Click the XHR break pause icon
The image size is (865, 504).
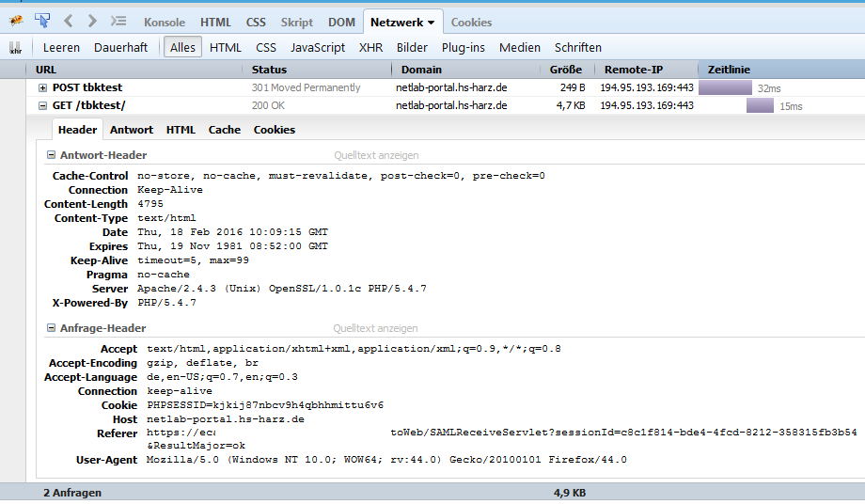click(x=15, y=48)
